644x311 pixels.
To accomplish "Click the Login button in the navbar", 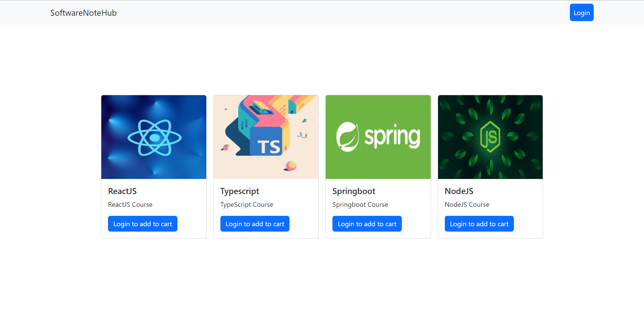I will (x=582, y=12).
